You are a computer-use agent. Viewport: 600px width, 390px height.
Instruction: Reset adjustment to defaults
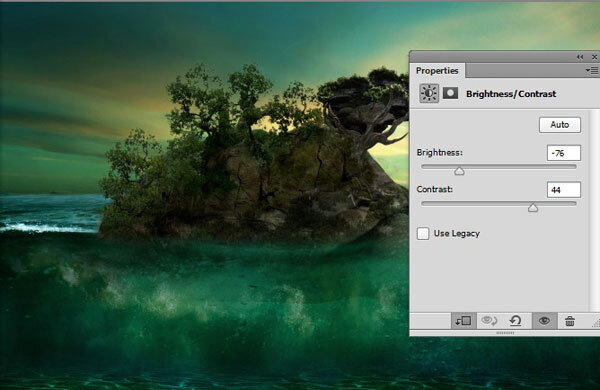pos(515,321)
